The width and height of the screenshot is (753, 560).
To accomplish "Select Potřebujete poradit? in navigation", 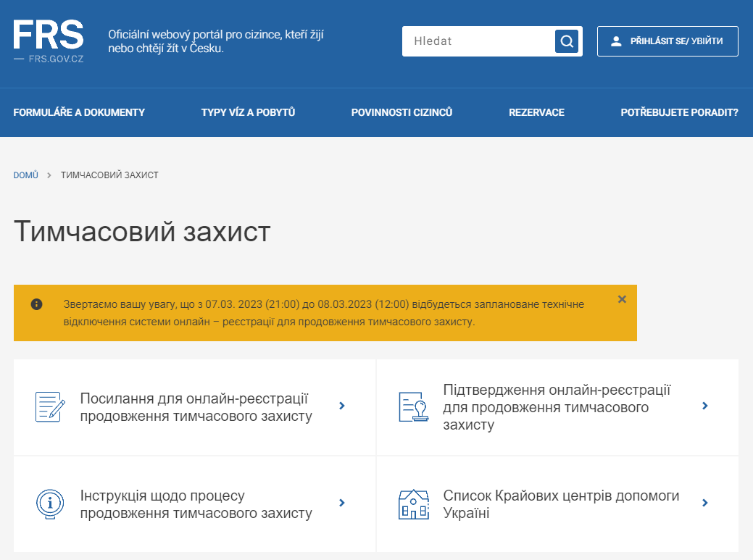I will [x=679, y=112].
